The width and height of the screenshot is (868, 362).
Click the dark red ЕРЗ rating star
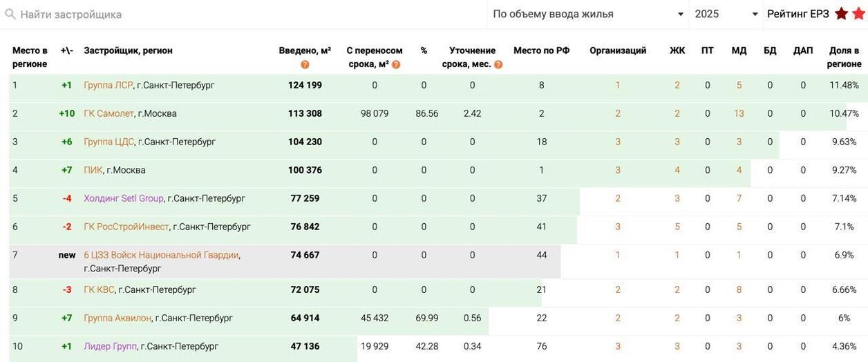click(841, 14)
